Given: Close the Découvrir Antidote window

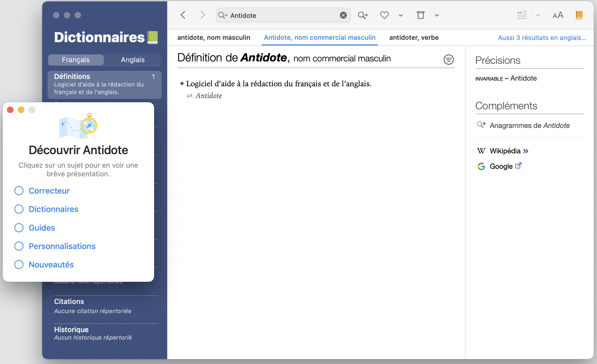Looking at the screenshot, I should pos(10,110).
